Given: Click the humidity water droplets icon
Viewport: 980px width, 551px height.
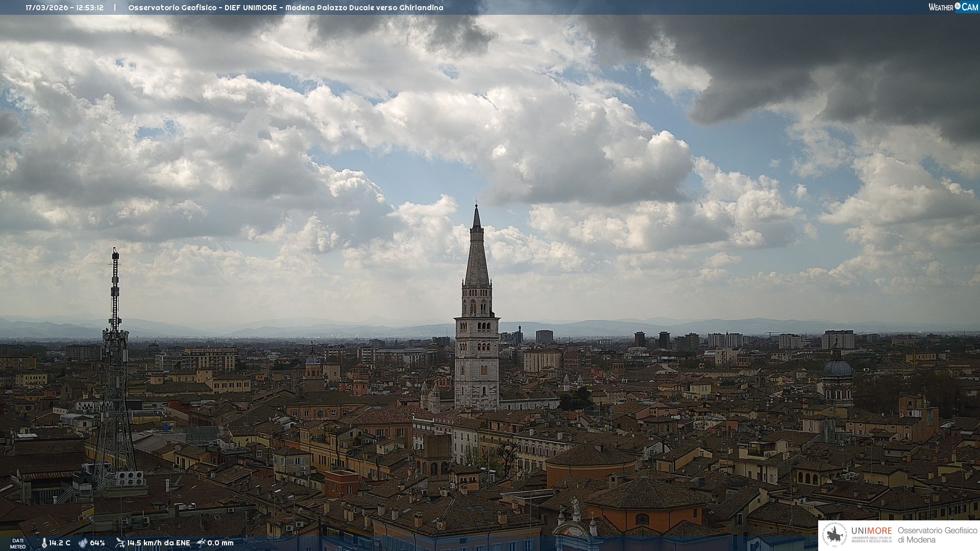Looking at the screenshot, I should click(x=83, y=543).
